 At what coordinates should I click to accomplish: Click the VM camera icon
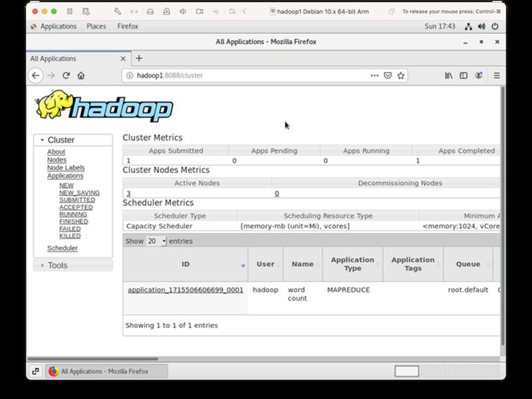tap(199, 11)
